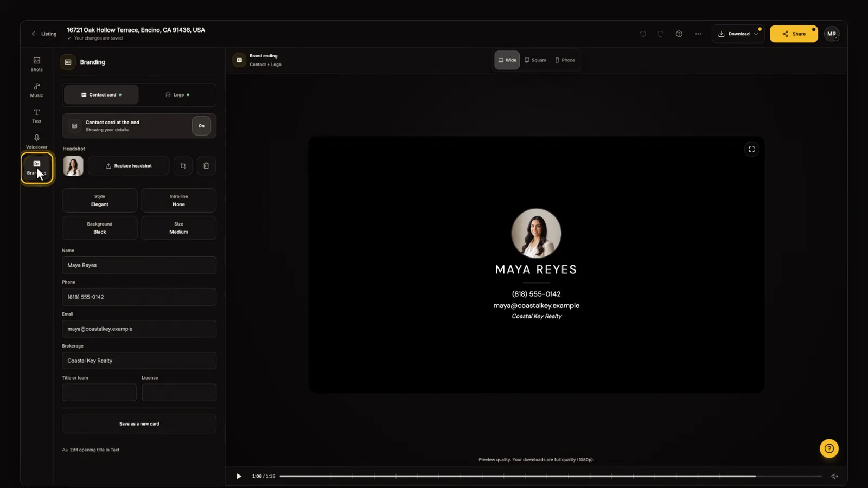The height and width of the screenshot is (488, 868).
Task: Open the yellow help chat bubble
Action: click(x=828, y=448)
